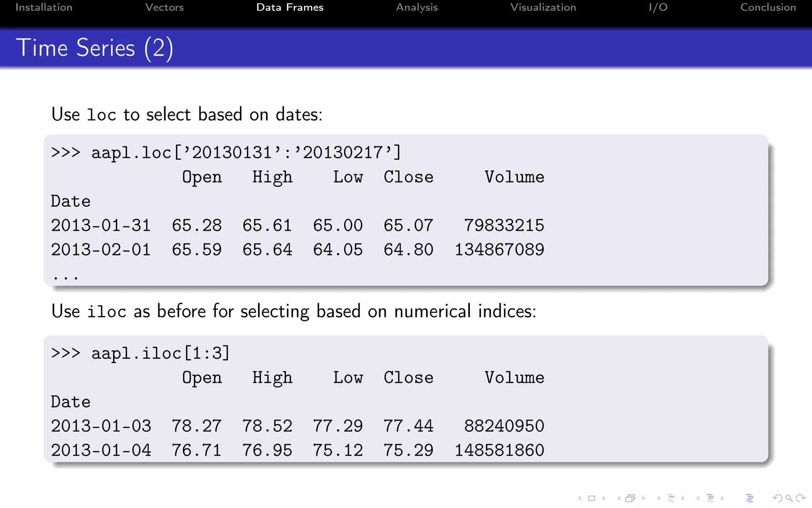Go to next slide arrow
812x508 pixels.
(x=604, y=498)
